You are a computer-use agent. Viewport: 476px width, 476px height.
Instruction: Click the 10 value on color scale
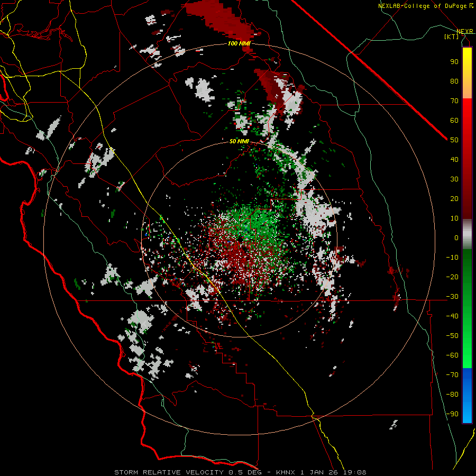pyautogui.click(x=454, y=218)
